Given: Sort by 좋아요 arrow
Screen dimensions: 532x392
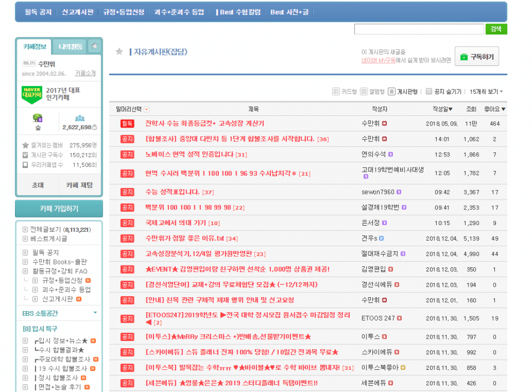Looking at the screenshot, I should point(503,109).
